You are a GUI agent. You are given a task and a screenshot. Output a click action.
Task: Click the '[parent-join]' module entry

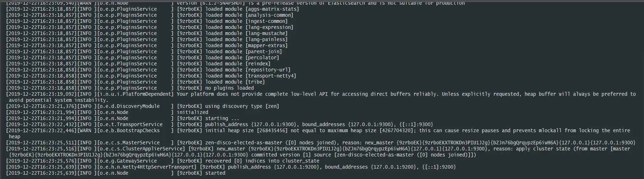(x=264, y=52)
